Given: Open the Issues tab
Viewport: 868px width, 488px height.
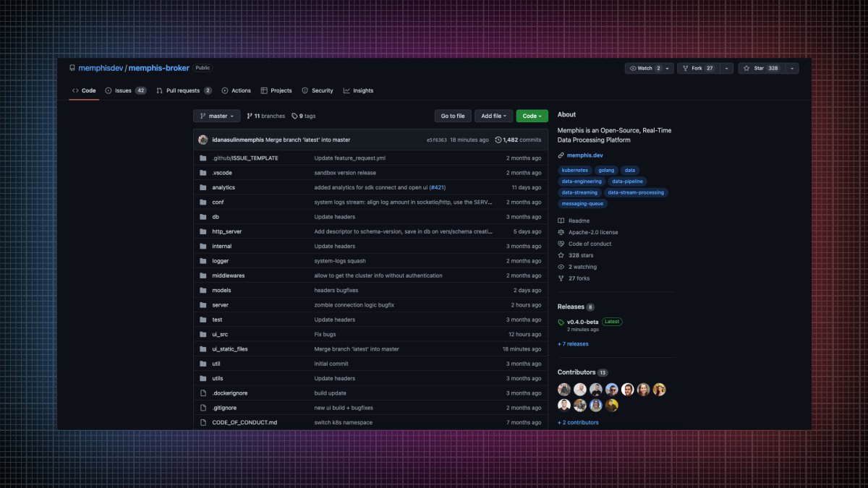Looking at the screenshot, I should [125, 90].
